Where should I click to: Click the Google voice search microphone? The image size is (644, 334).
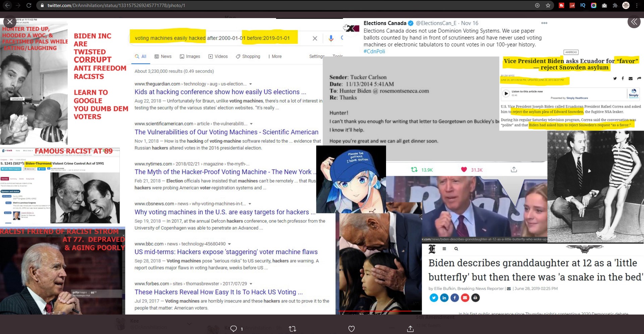point(331,38)
